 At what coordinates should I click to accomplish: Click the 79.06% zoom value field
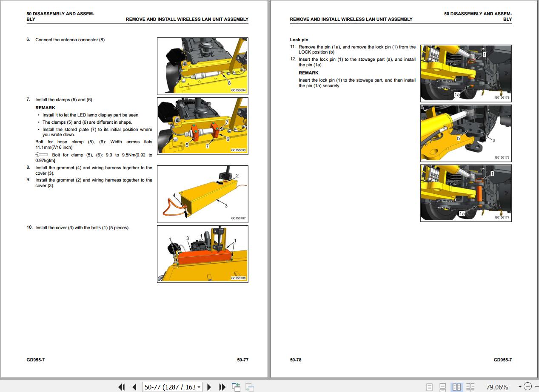click(497, 387)
